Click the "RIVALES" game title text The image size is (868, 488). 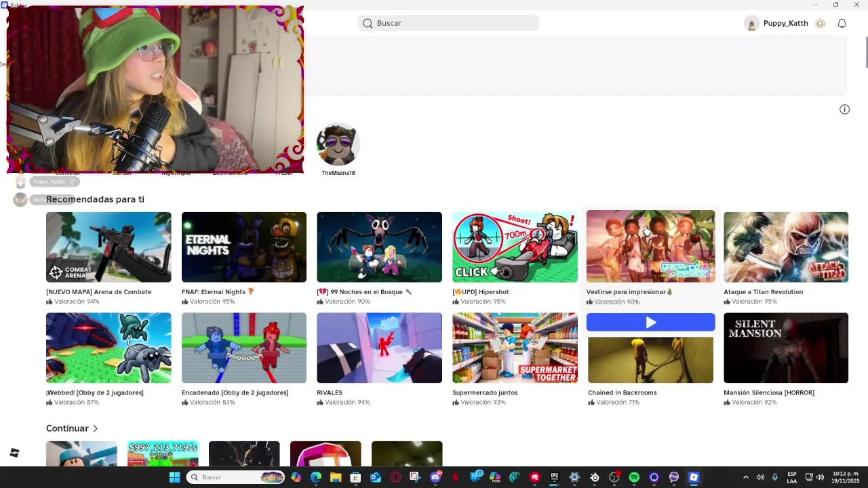click(330, 392)
